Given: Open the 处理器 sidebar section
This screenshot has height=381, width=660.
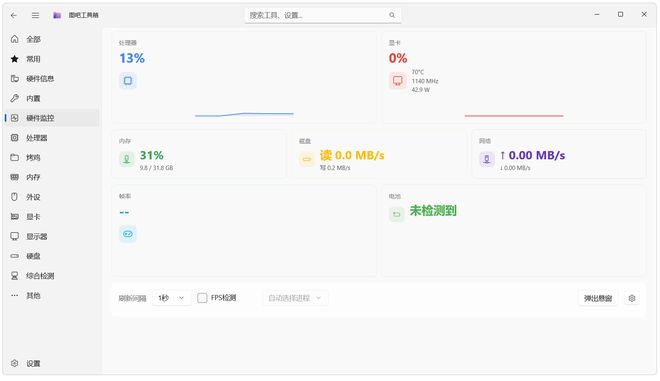Looking at the screenshot, I should tap(52, 138).
